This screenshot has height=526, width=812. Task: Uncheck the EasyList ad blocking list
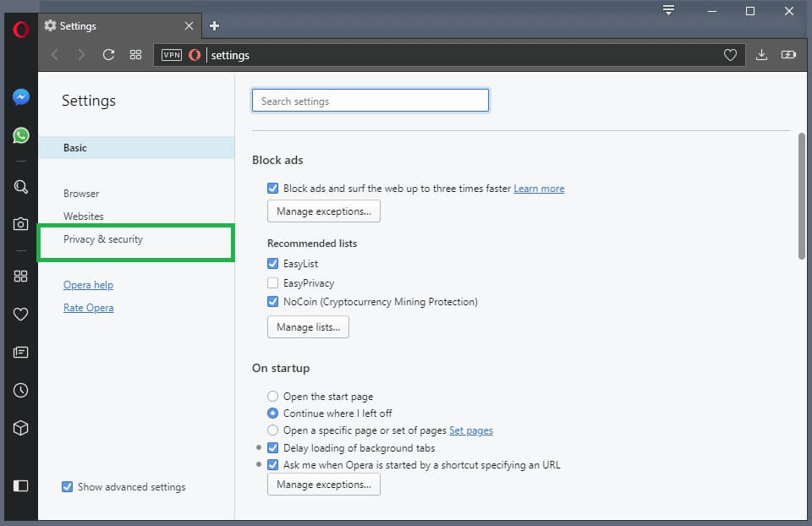tap(272, 263)
